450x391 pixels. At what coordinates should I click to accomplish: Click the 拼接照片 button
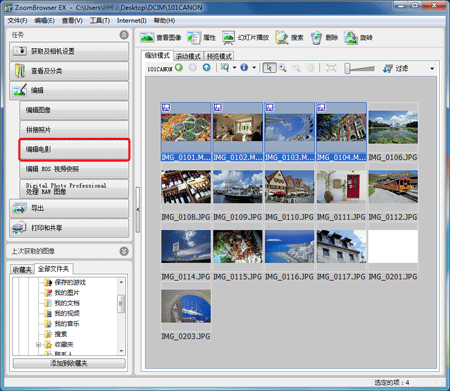pos(74,130)
